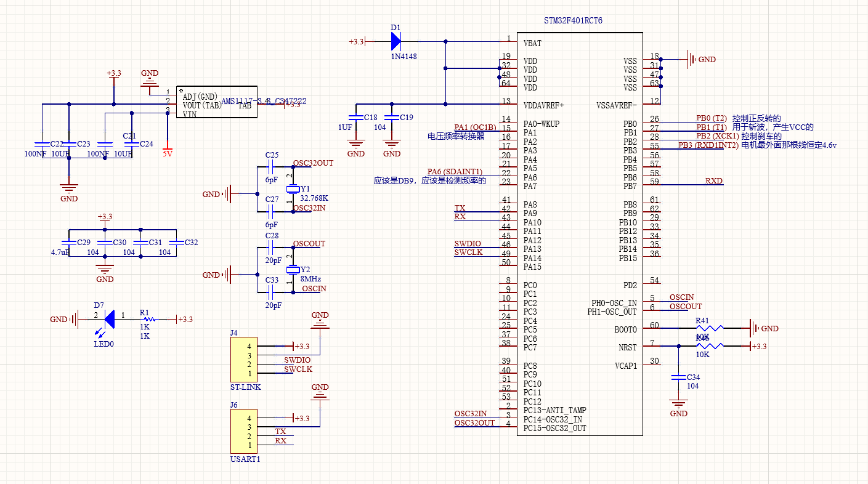Click the OSCOUT net label near Y2
The height and width of the screenshot is (484, 868).
(309, 244)
